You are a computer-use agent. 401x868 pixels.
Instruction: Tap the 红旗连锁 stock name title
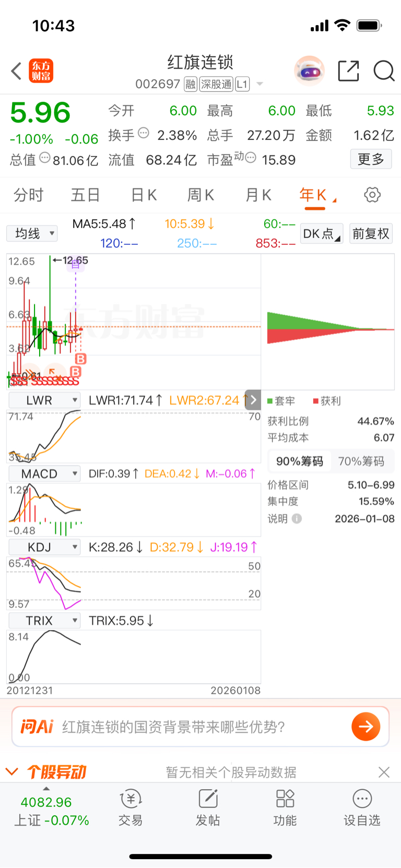click(x=200, y=63)
